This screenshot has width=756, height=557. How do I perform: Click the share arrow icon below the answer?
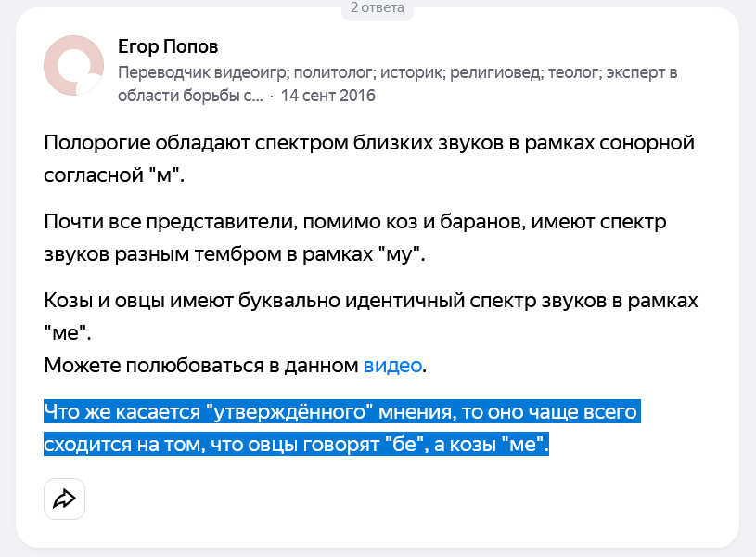pyautogui.click(x=64, y=499)
